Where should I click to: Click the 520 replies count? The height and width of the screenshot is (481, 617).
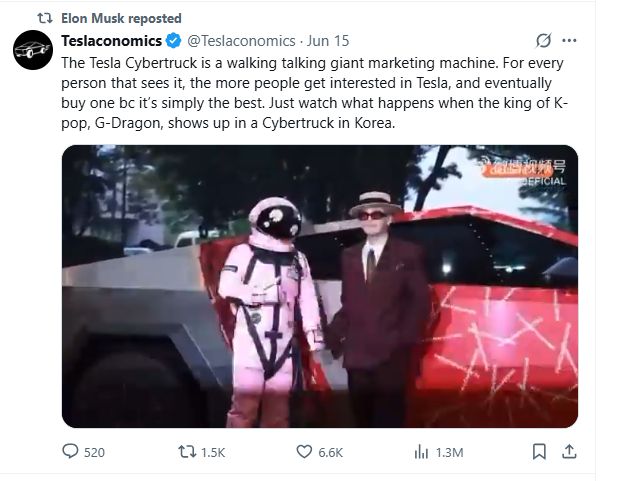tap(94, 452)
